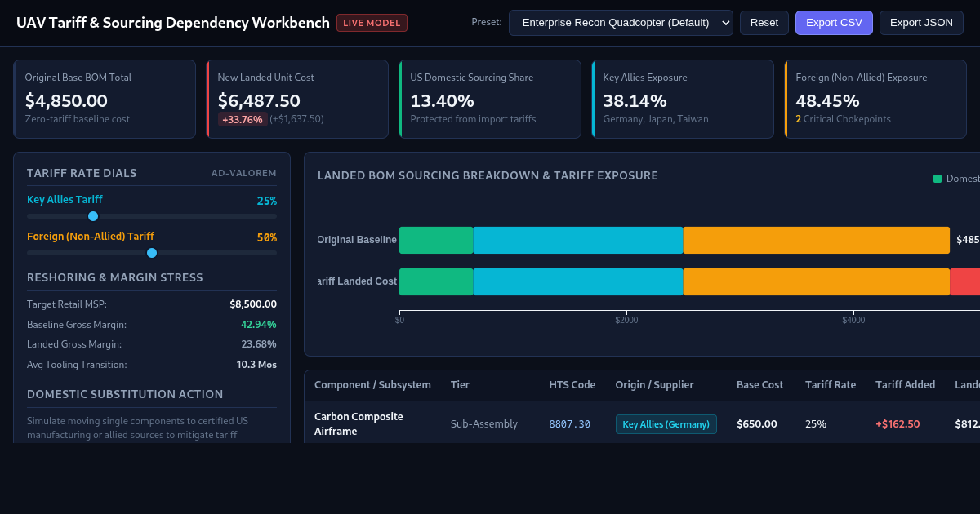
Task: Click the $2000 axis tick label
Action: click(626, 321)
